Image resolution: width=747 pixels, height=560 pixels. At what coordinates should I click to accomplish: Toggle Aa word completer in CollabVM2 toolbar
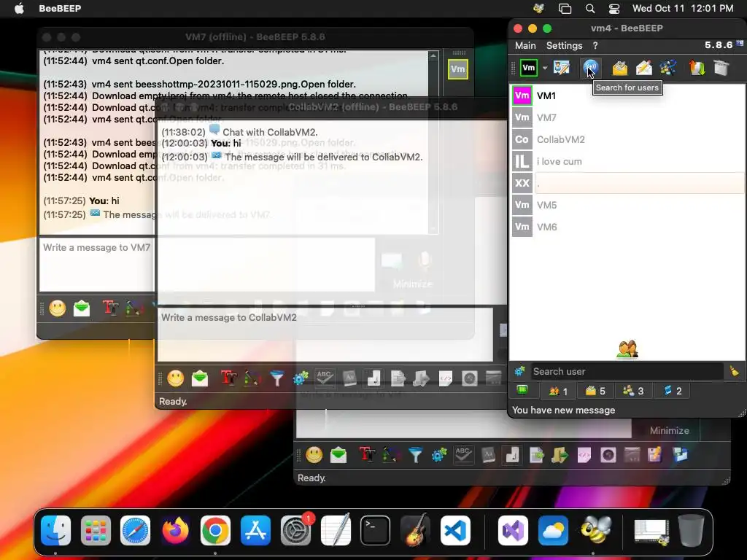(349, 378)
